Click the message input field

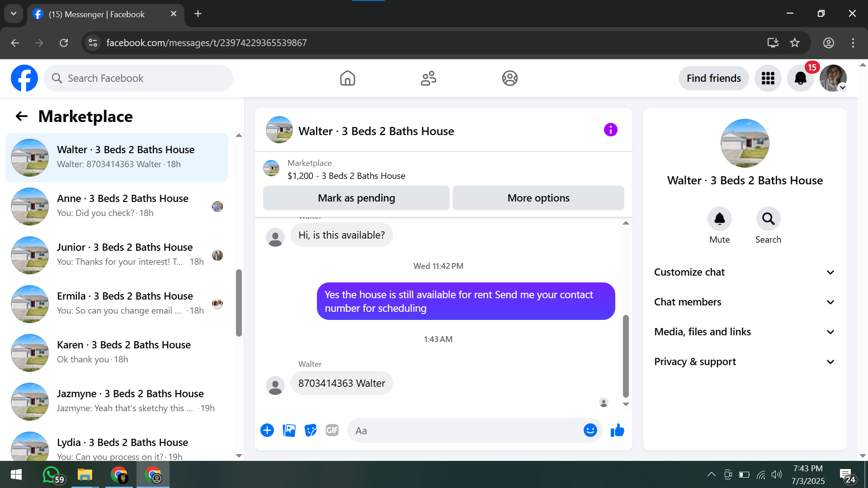(x=466, y=431)
